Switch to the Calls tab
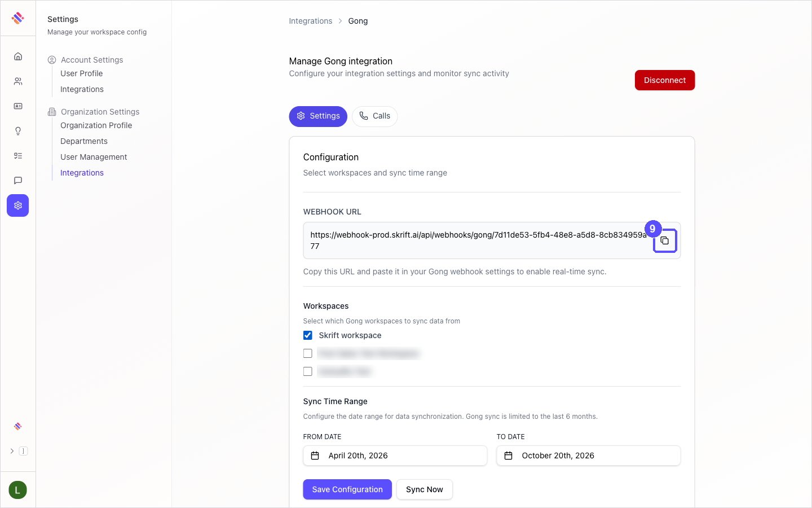 375,116
